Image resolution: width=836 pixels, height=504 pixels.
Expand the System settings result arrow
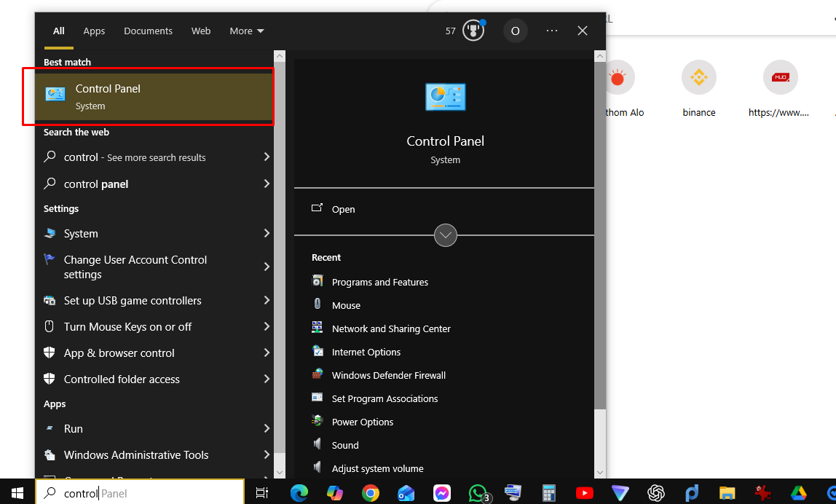coord(267,234)
